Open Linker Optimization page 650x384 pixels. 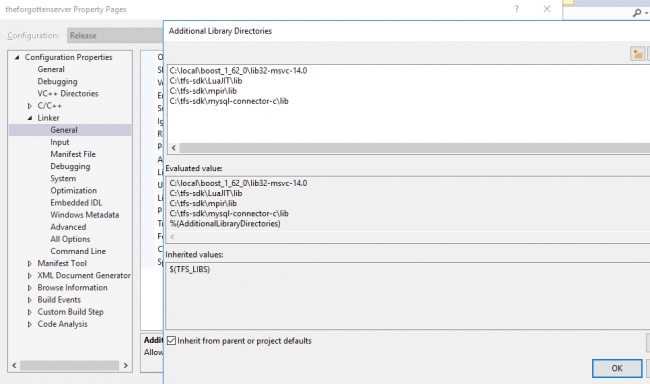pos(73,190)
